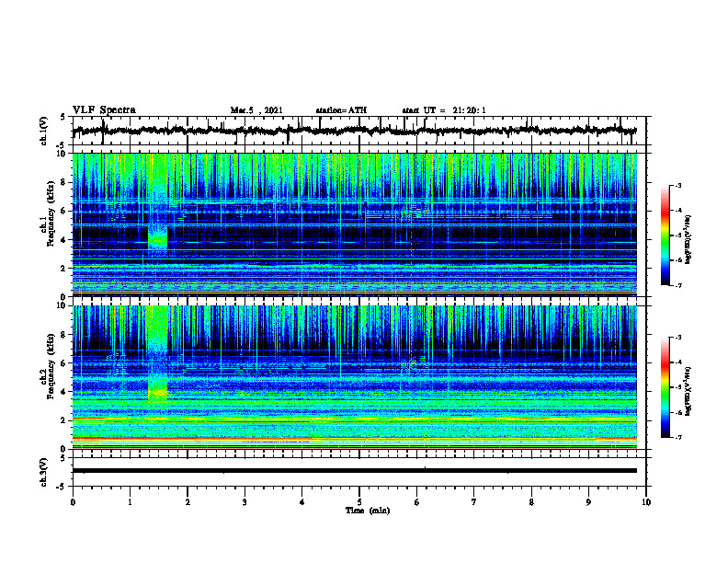Click the "-5" tick on ch.1 colorbar
This screenshot has height=563, width=728.
coord(678,236)
